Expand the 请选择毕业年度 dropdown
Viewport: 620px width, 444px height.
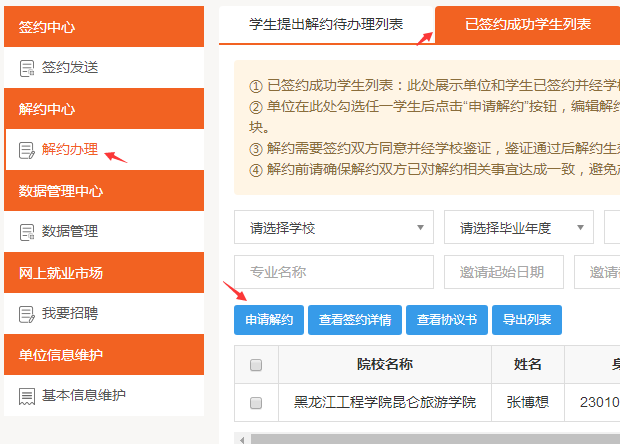tap(518, 228)
